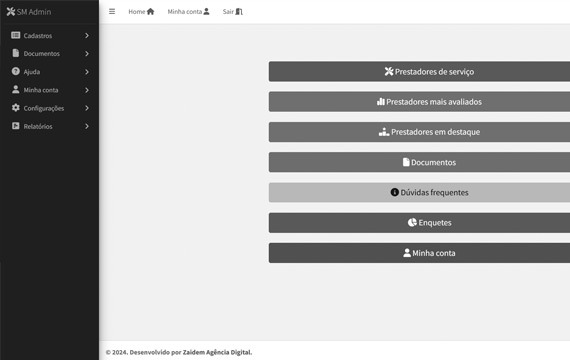This screenshot has height=360, width=570.
Task: Open Minha conta in top navigation
Action: (x=188, y=12)
